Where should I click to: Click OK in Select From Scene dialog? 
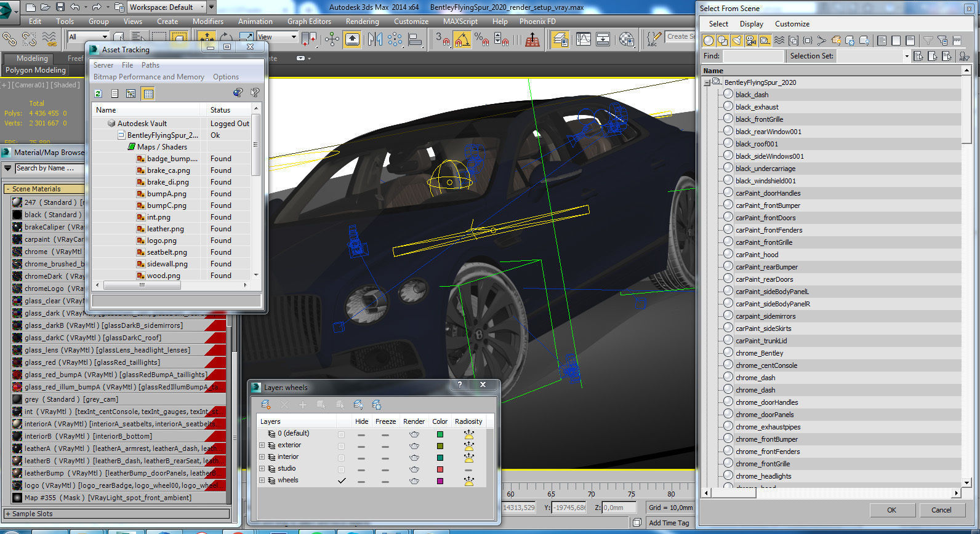coord(891,510)
